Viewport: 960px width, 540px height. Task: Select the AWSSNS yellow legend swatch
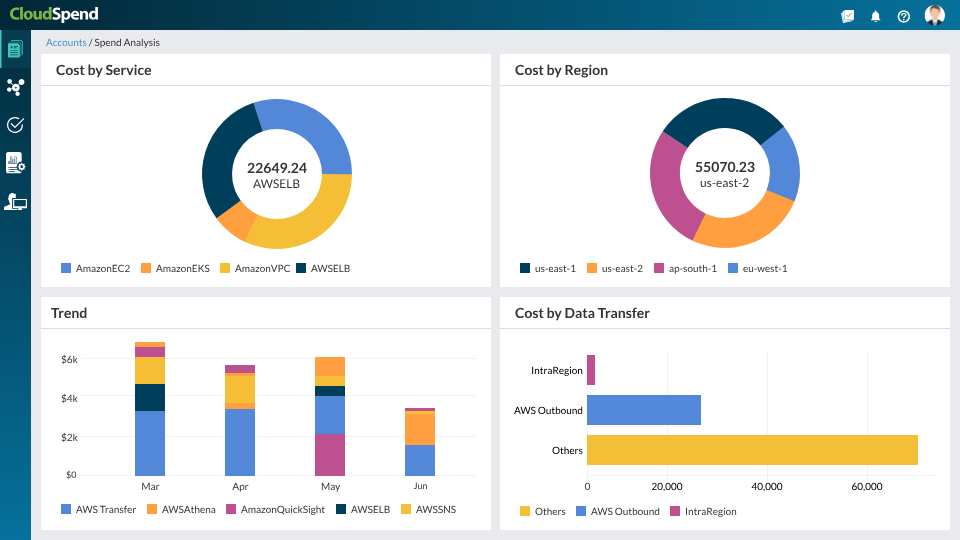point(406,509)
